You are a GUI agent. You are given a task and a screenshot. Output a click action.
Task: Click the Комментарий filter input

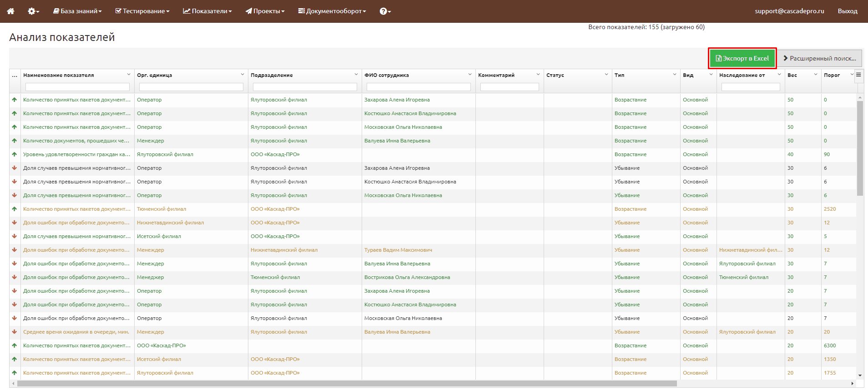pyautogui.click(x=510, y=87)
